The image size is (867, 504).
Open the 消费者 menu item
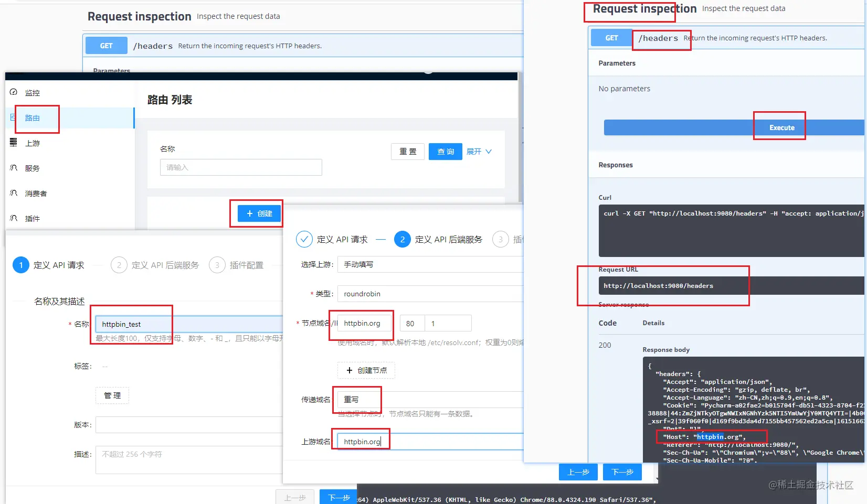click(x=36, y=194)
